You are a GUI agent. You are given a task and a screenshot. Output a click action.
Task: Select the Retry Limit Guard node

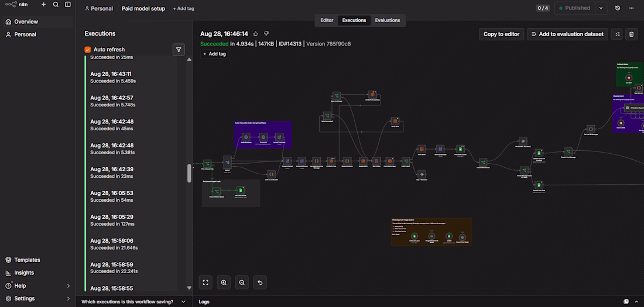click(x=337, y=96)
